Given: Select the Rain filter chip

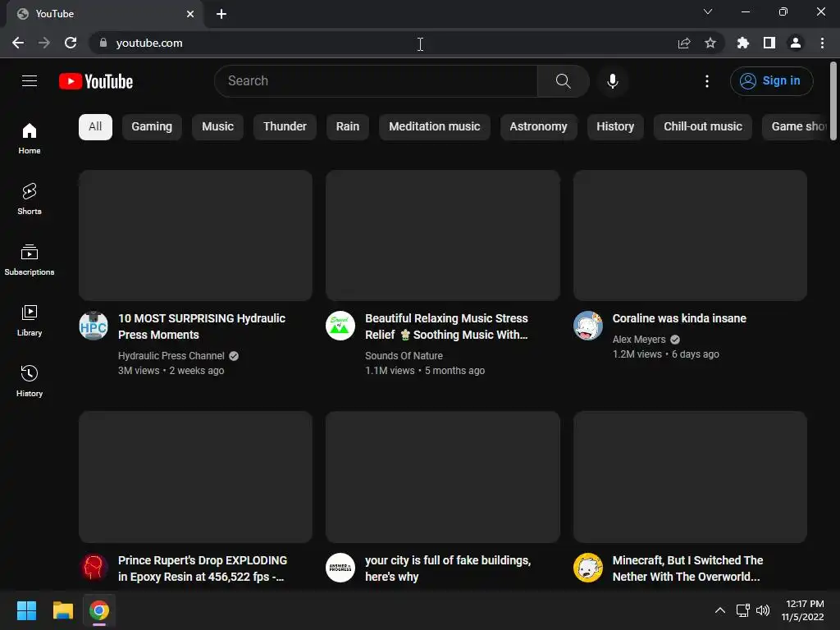Looking at the screenshot, I should (x=348, y=127).
